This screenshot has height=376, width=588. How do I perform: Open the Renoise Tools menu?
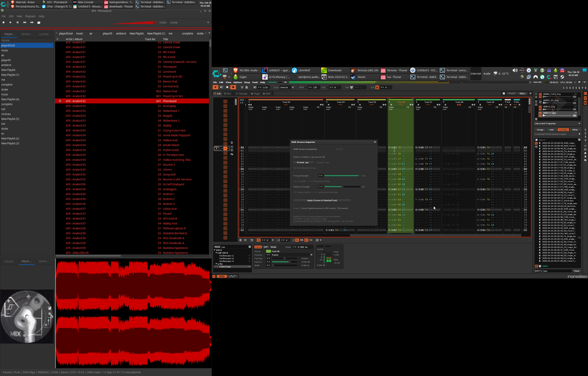(x=255, y=82)
